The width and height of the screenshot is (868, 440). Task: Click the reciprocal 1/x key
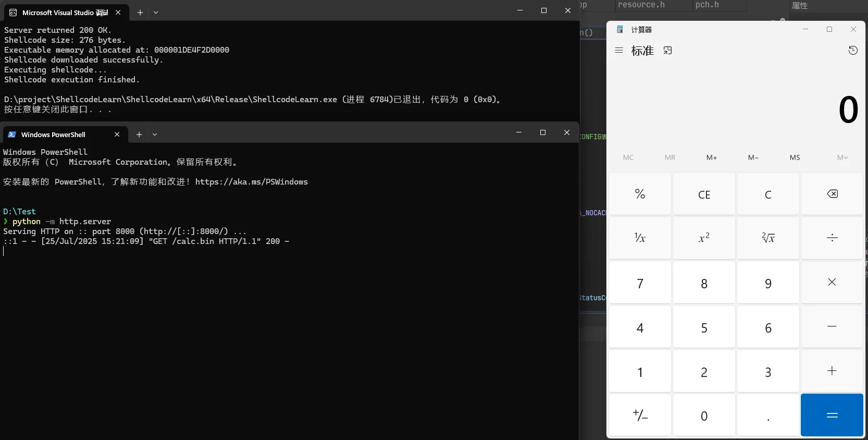(x=640, y=238)
